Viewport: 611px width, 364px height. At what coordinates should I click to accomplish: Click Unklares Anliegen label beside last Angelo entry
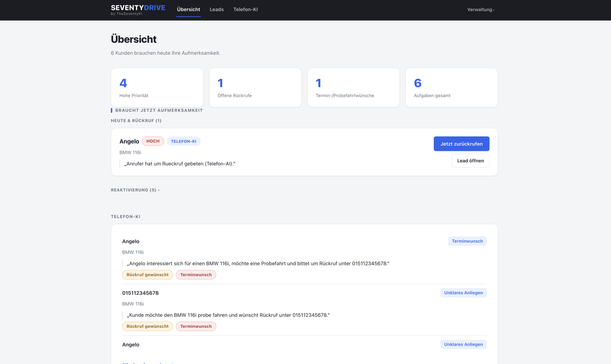pos(463,344)
